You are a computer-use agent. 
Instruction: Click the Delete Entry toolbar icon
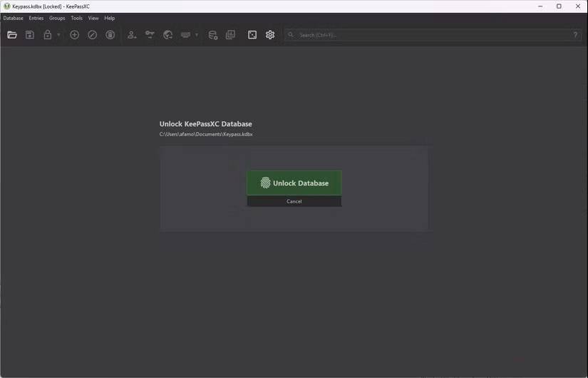[110, 35]
